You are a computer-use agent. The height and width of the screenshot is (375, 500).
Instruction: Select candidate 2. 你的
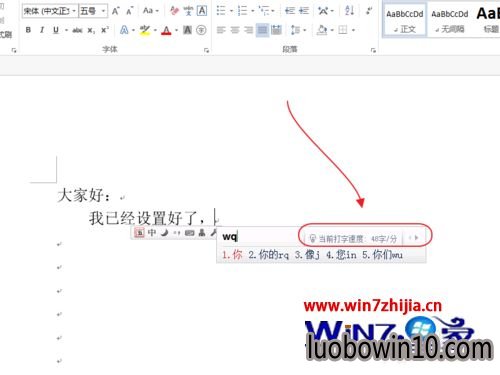268,255
